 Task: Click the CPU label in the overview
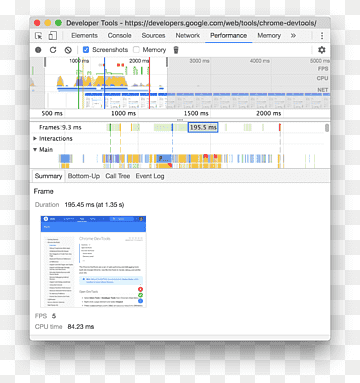point(323,78)
